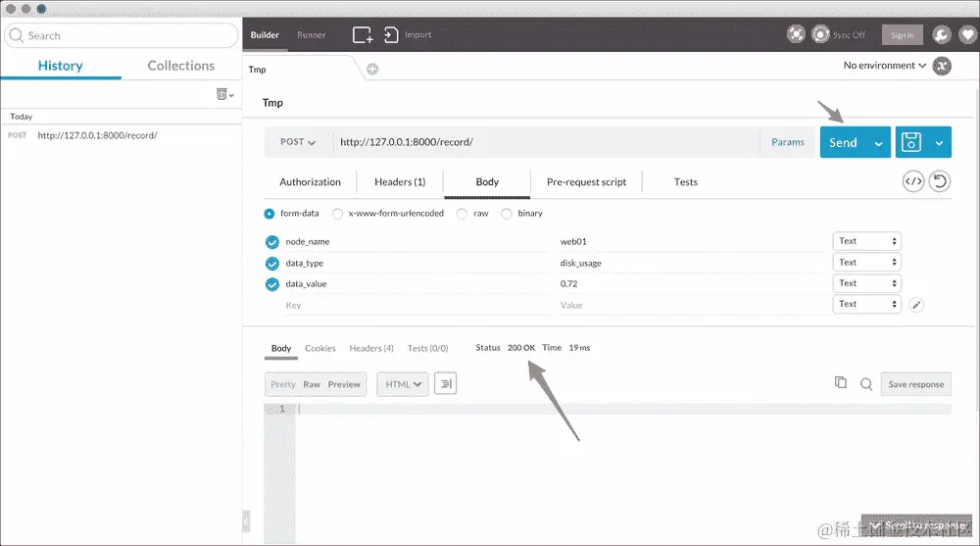Toggle response line wrap icon

[x=446, y=383]
